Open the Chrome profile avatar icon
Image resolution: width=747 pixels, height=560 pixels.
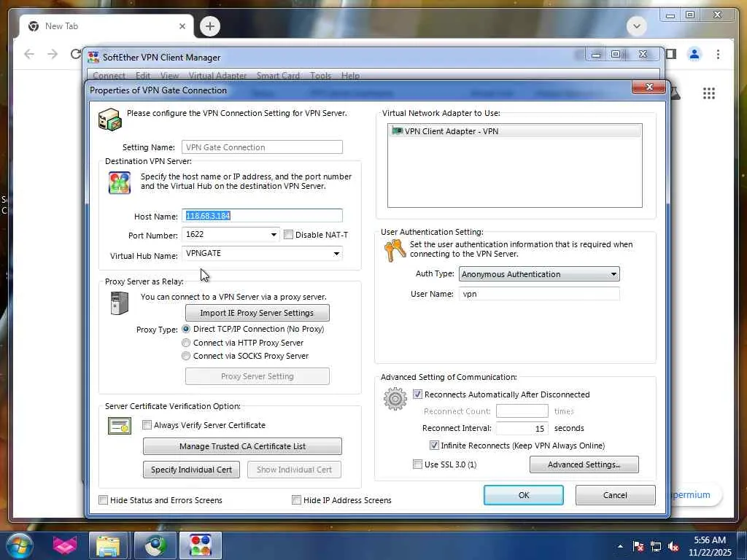click(x=694, y=54)
